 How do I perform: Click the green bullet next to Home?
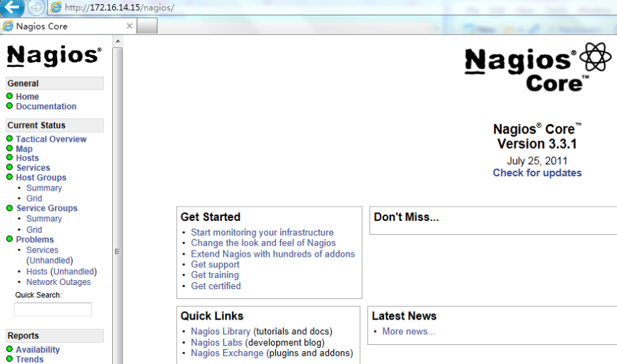10,96
